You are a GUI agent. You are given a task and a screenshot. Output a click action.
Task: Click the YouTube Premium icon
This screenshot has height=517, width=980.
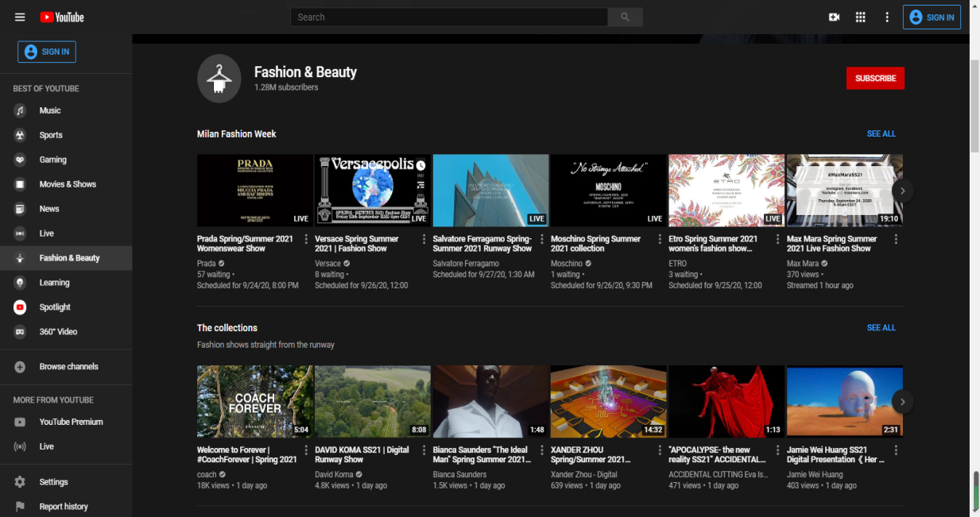[21, 422]
